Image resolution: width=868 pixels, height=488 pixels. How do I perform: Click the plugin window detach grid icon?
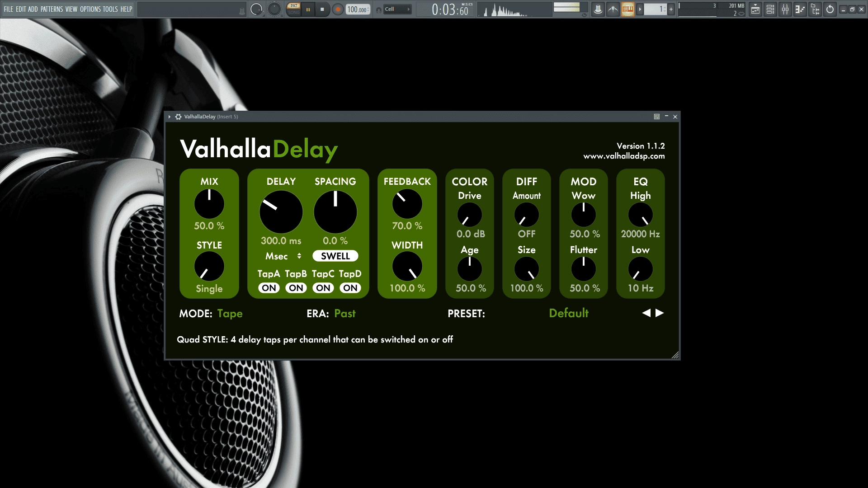coord(657,117)
